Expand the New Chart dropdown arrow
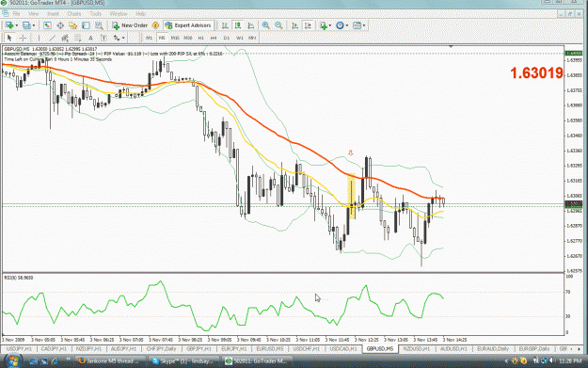 click(x=17, y=25)
